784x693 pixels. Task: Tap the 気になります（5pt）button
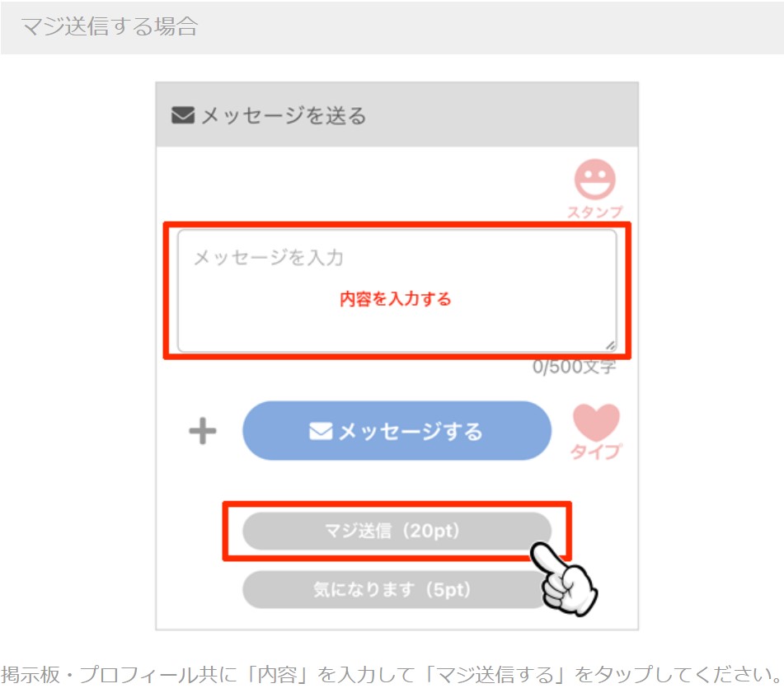[395, 589]
